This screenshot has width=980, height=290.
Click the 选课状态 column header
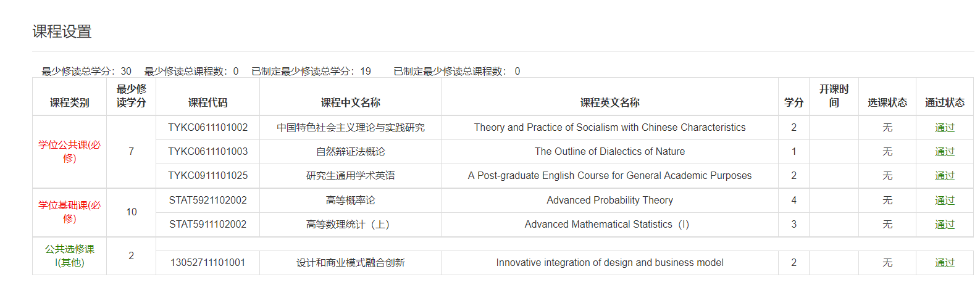point(887,102)
